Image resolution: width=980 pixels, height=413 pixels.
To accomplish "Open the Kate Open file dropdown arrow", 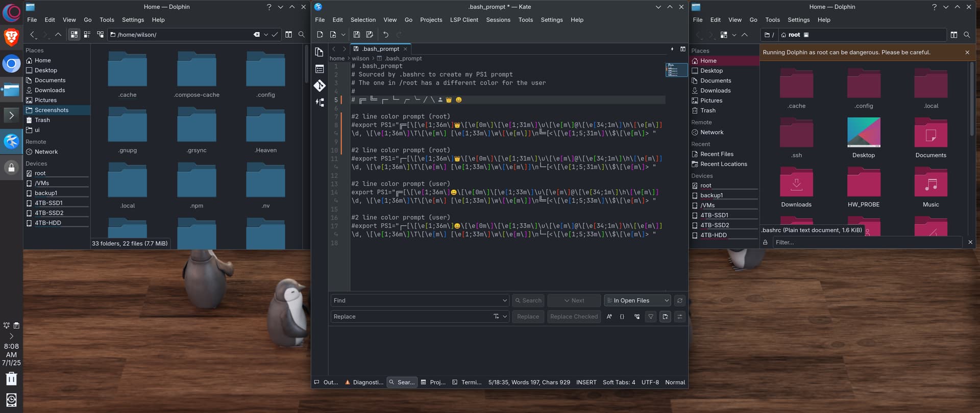I will (343, 35).
